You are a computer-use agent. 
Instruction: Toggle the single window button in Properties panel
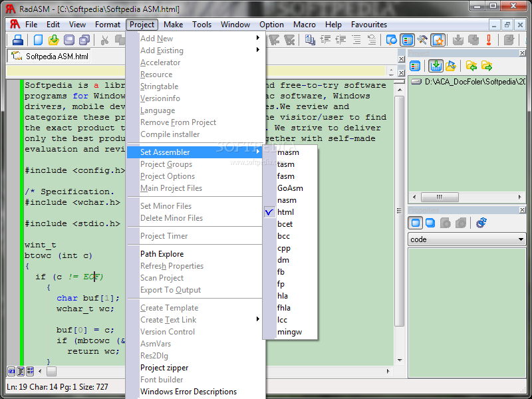(415, 223)
